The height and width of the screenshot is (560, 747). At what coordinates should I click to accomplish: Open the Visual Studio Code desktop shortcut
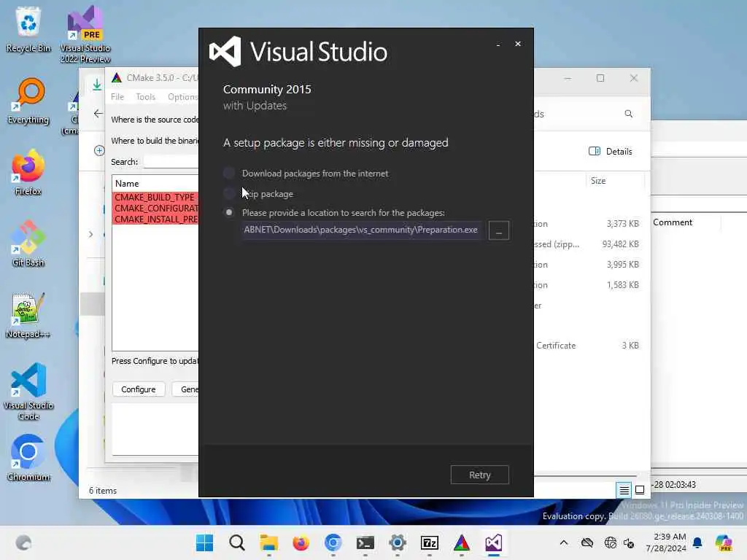(x=28, y=392)
